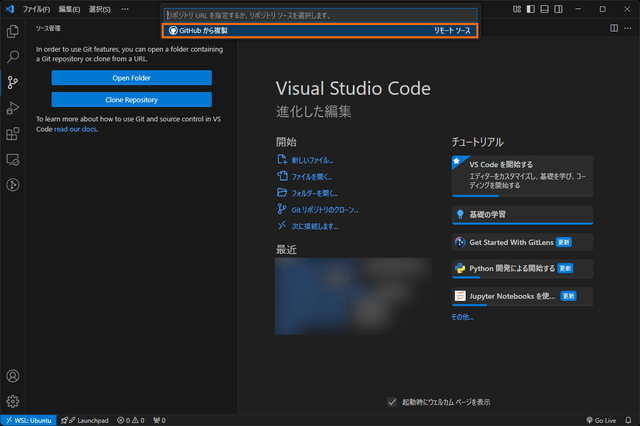Click the forwarded ports status item
This screenshot has height=426, width=640.
(159, 420)
